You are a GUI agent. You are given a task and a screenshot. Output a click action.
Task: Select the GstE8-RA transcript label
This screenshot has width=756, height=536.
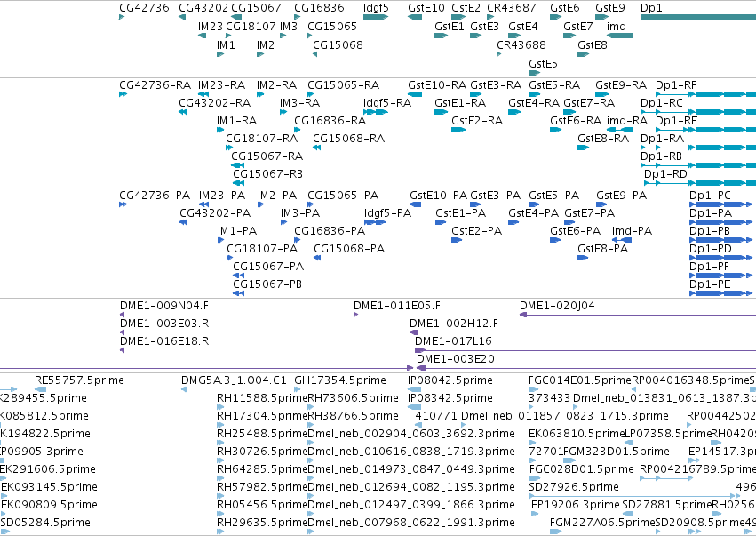pos(603,139)
